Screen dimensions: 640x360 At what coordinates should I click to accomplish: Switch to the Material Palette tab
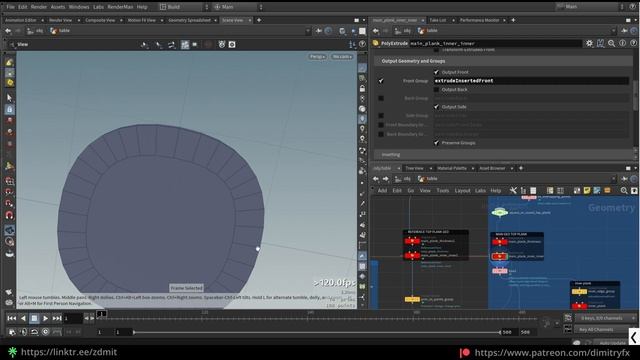pos(451,168)
